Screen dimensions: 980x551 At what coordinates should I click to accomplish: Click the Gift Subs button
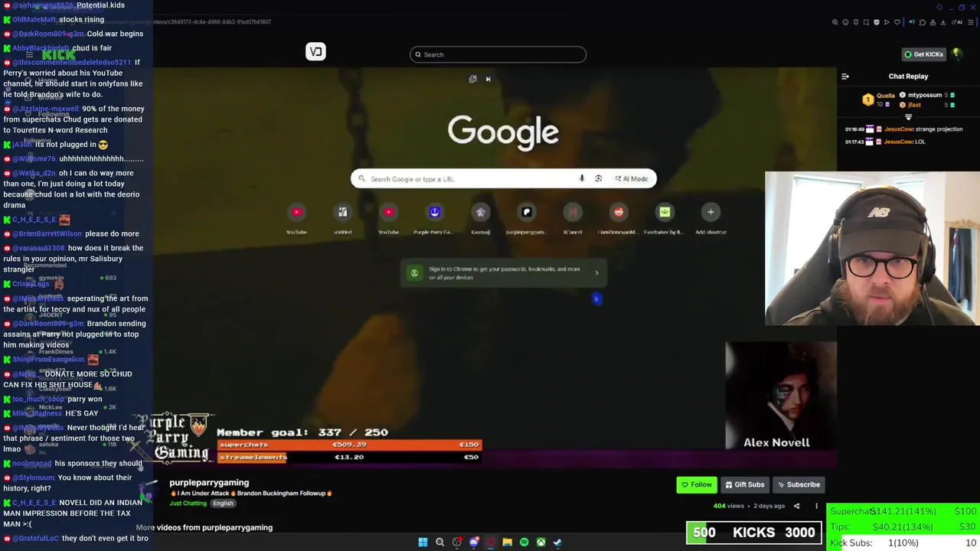click(x=745, y=484)
